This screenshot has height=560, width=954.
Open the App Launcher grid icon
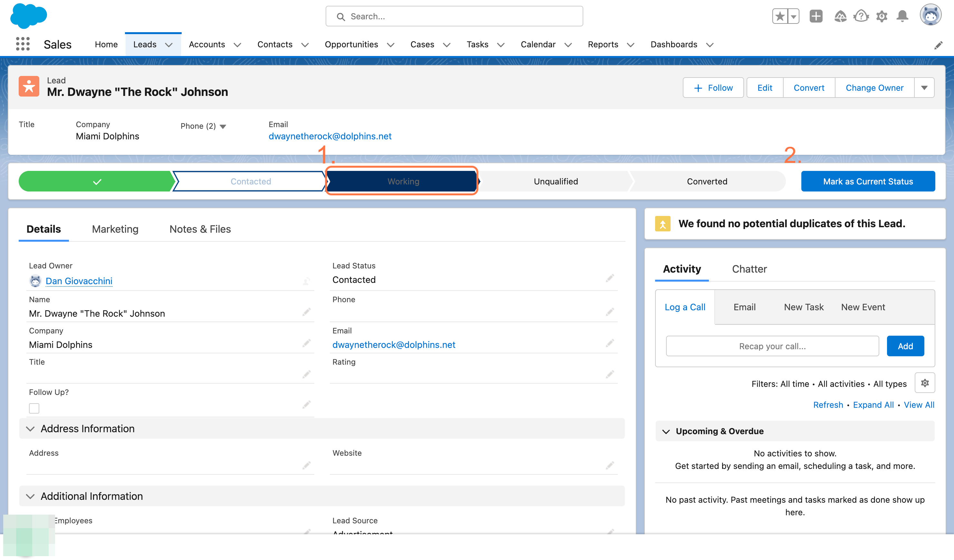(23, 44)
